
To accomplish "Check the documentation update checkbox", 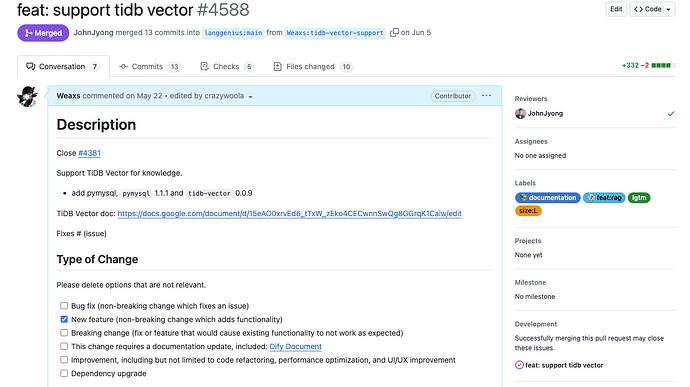I will pyautogui.click(x=64, y=346).
